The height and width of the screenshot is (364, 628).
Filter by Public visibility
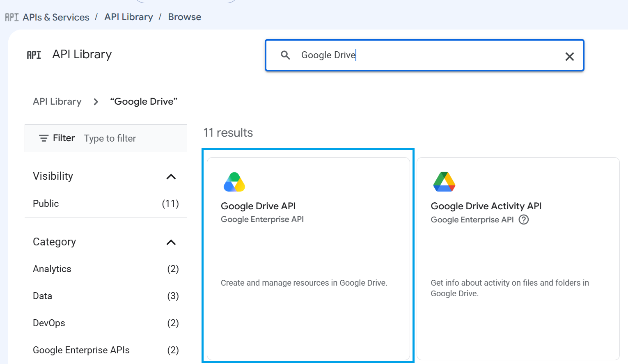(x=106, y=204)
